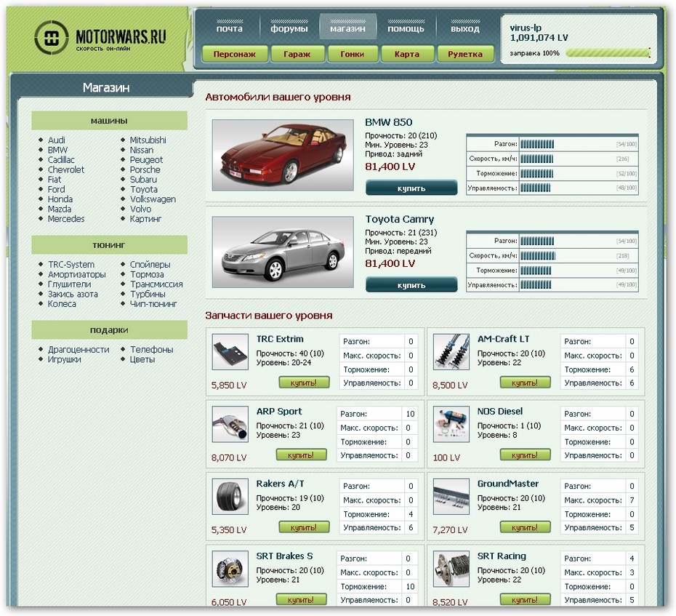Browse Volkswagen cars

pyautogui.click(x=153, y=199)
